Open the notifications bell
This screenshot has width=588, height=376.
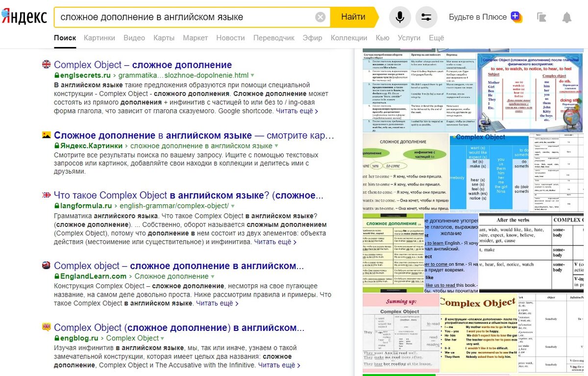pyautogui.click(x=566, y=17)
